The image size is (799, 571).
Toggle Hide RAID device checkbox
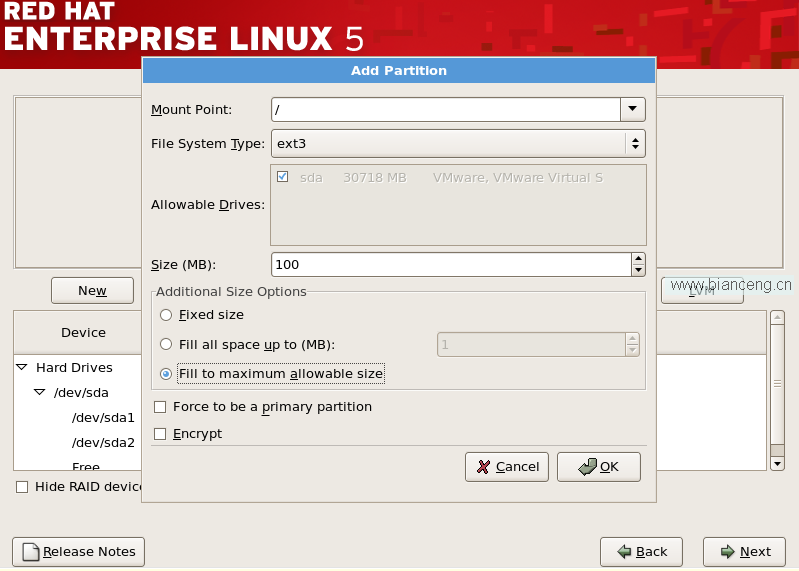coord(22,487)
